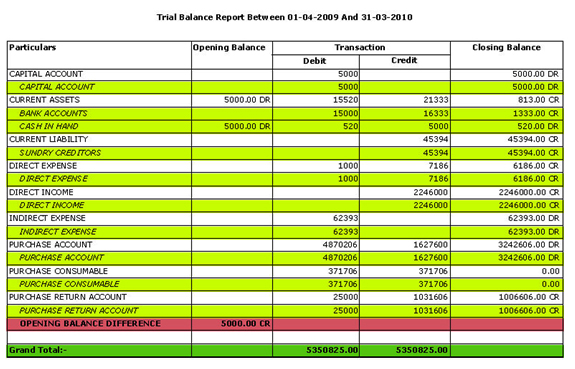Select the CAPITAL ACCOUNT group row
The height and width of the screenshot is (369, 575).
click(285, 74)
